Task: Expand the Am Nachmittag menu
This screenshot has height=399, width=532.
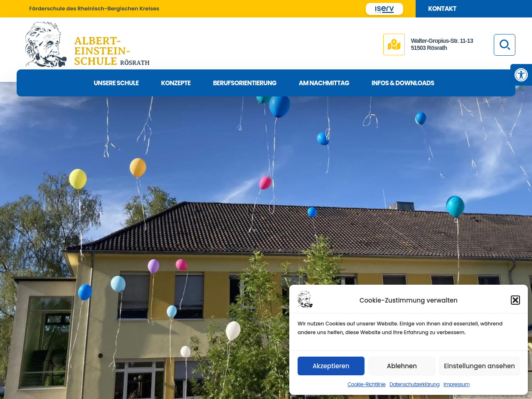Action: coord(324,83)
